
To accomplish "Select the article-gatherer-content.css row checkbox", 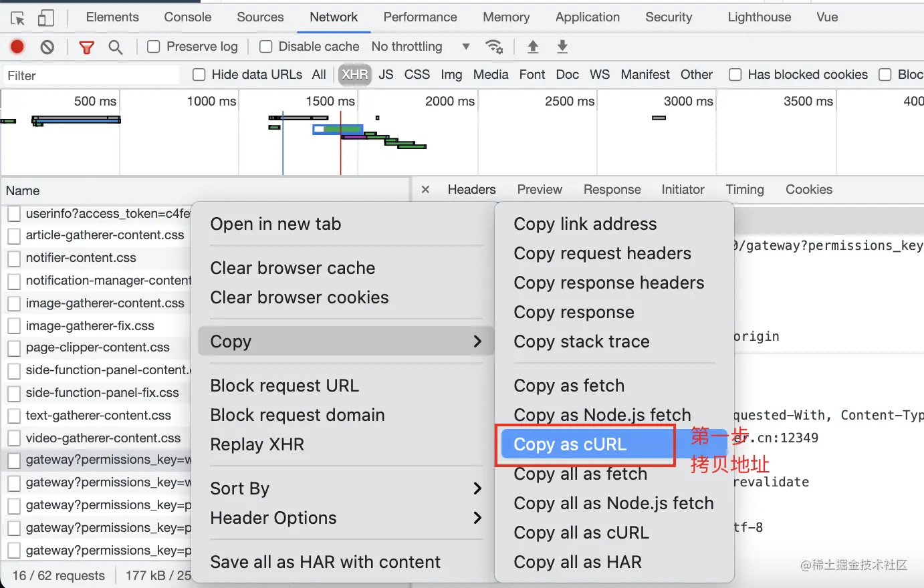I will point(13,236).
